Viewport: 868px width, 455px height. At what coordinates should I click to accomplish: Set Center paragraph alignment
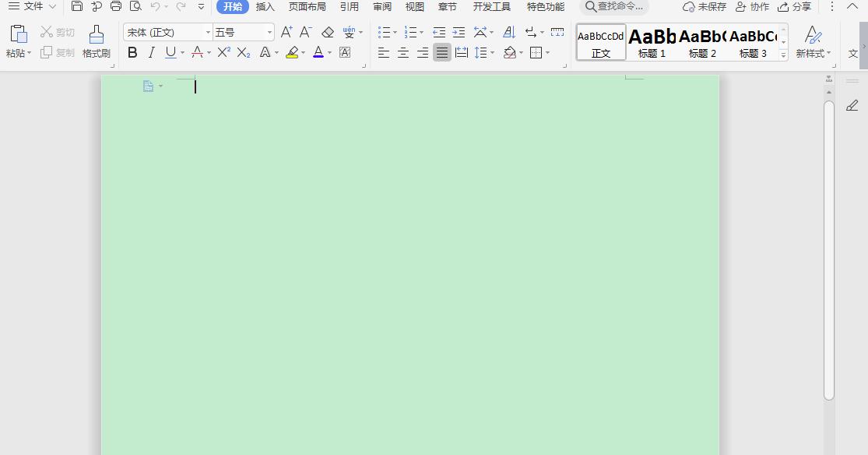click(403, 53)
